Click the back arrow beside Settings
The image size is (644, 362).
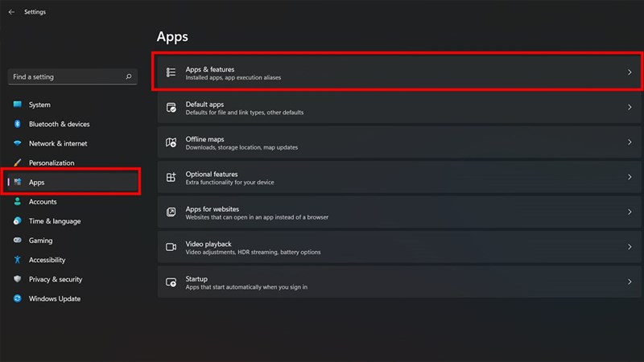coord(11,12)
